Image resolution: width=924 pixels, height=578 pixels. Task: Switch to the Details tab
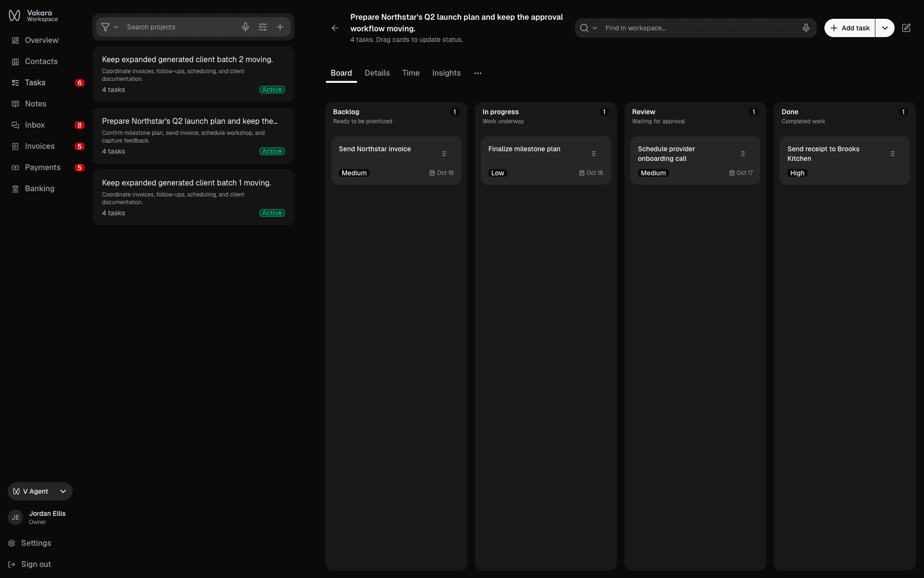(x=377, y=73)
